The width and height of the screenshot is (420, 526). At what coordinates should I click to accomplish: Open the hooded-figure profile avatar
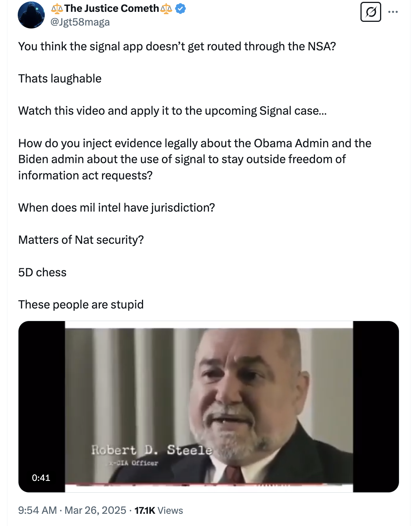pyautogui.click(x=31, y=15)
